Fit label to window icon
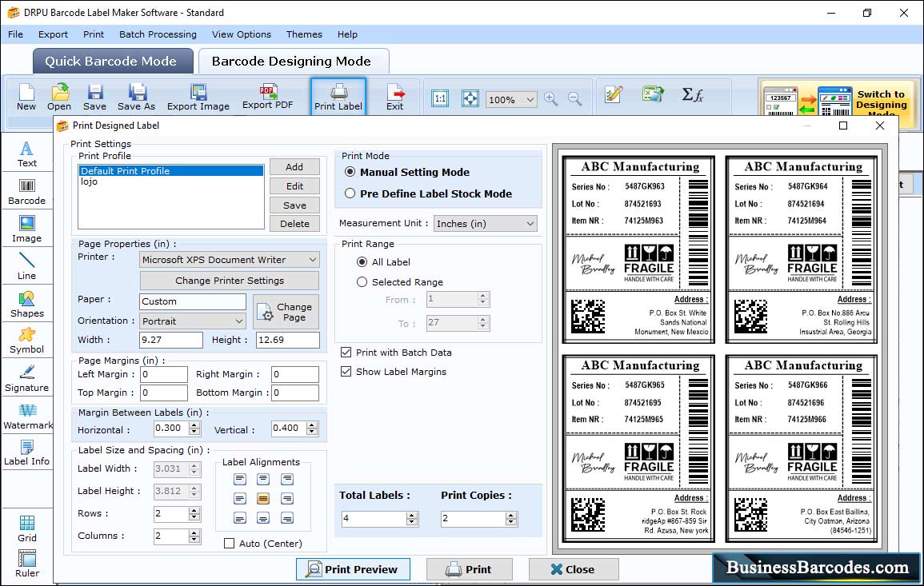This screenshot has width=924, height=586. pyautogui.click(x=470, y=98)
